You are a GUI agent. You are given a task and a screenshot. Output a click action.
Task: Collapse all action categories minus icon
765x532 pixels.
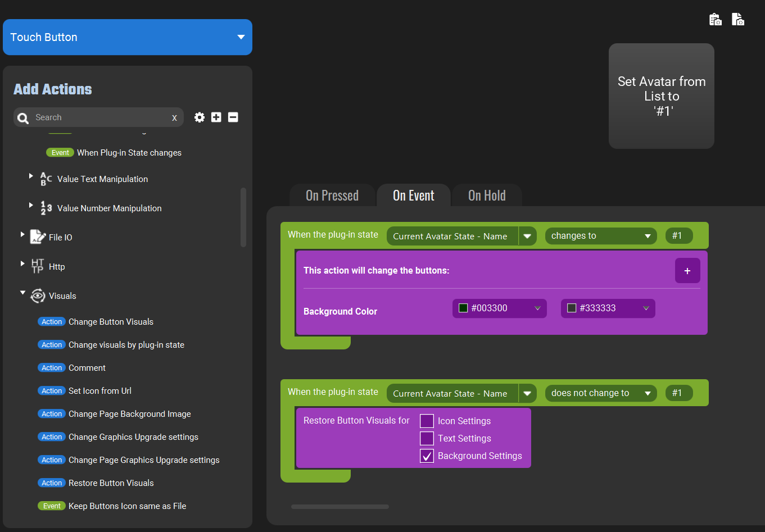pos(233,117)
